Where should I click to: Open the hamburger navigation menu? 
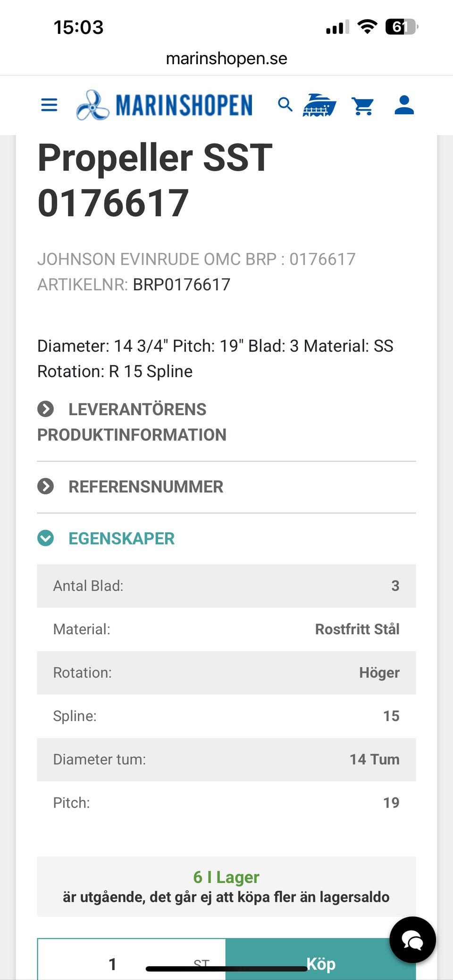coord(49,105)
